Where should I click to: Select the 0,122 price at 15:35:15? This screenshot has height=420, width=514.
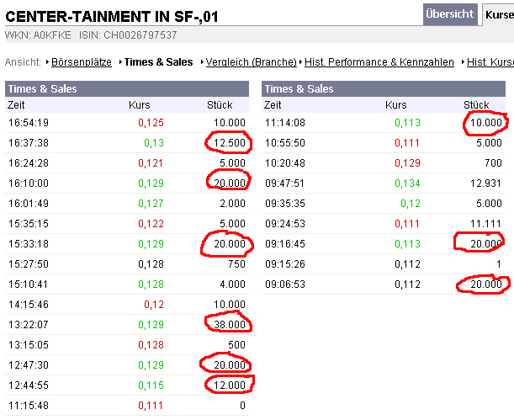pyautogui.click(x=151, y=224)
